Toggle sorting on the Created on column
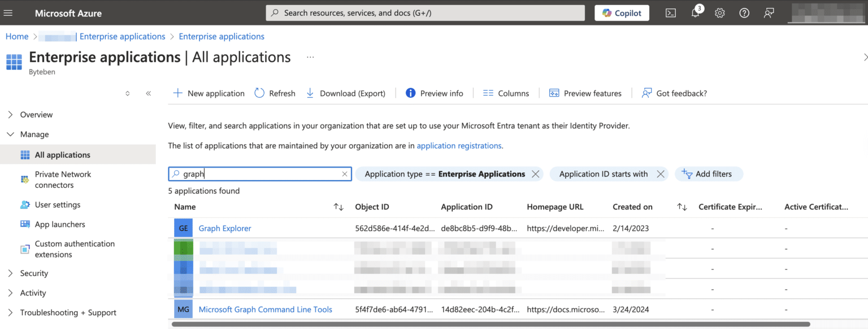Viewport: 868px width, 335px height. pyautogui.click(x=682, y=207)
